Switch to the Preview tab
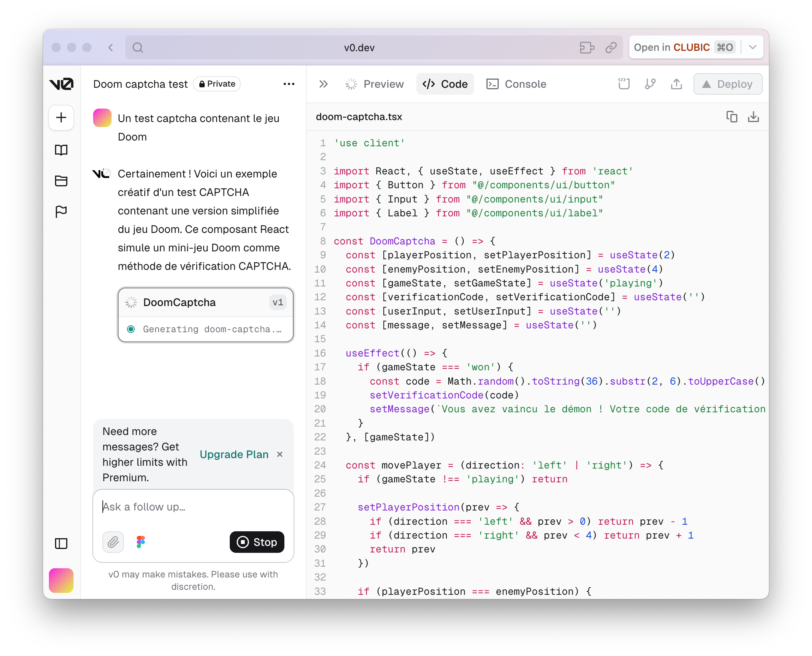Image resolution: width=812 pixels, height=656 pixels. [375, 84]
